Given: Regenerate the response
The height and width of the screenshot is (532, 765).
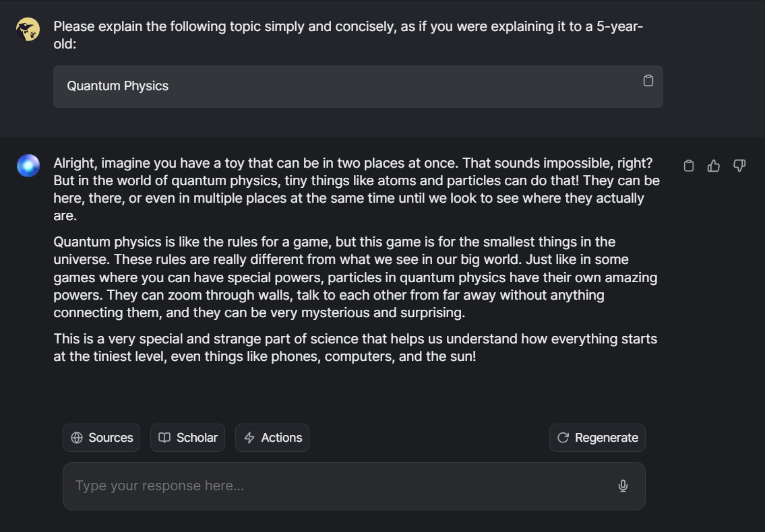Looking at the screenshot, I should pos(597,438).
